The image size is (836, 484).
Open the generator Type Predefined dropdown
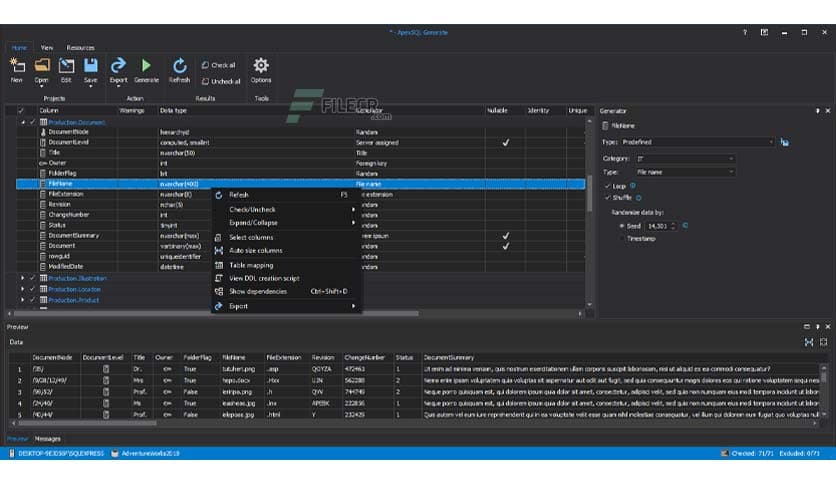tap(697, 142)
